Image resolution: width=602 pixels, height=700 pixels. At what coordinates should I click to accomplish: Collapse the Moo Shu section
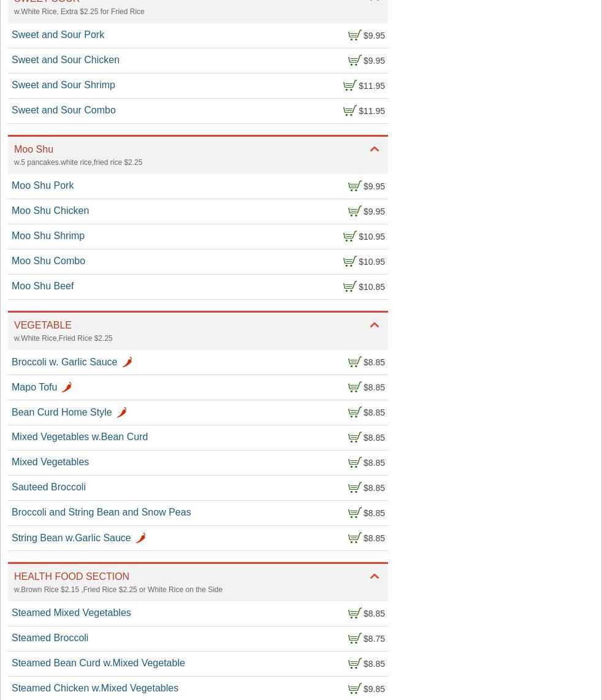click(x=375, y=150)
